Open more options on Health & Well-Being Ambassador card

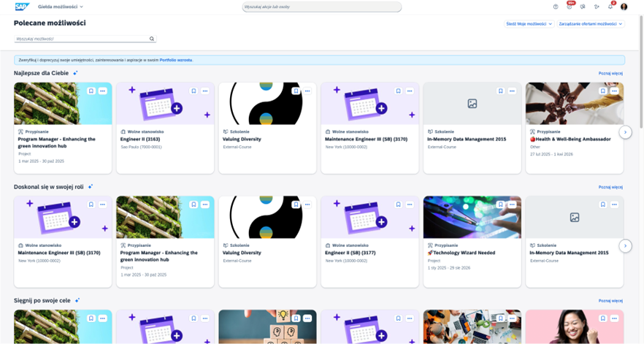(615, 91)
